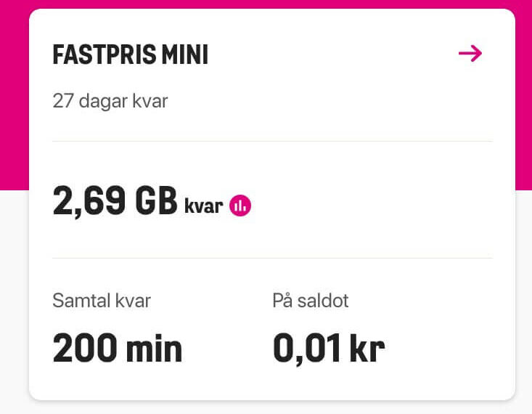Image resolution: width=532 pixels, height=414 pixels.
Task: Open Fastpris Mini details via arrow icon
Action: click(470, 54)
